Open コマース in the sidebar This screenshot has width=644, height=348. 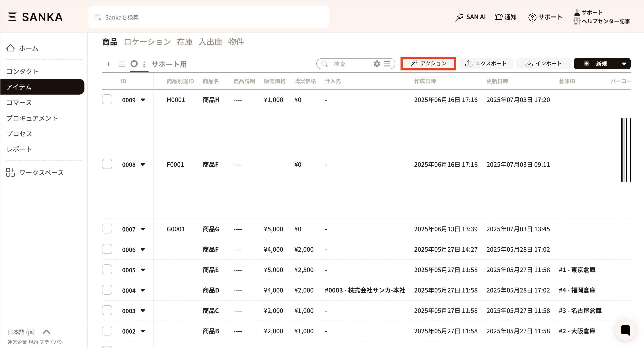(19, 102)
